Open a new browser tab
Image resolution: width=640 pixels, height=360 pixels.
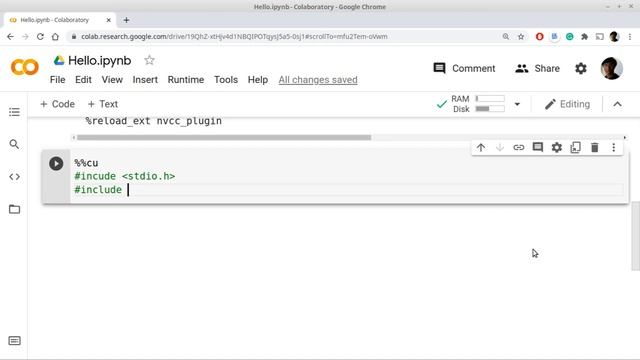pyautogui.click(x=126, y=20)
